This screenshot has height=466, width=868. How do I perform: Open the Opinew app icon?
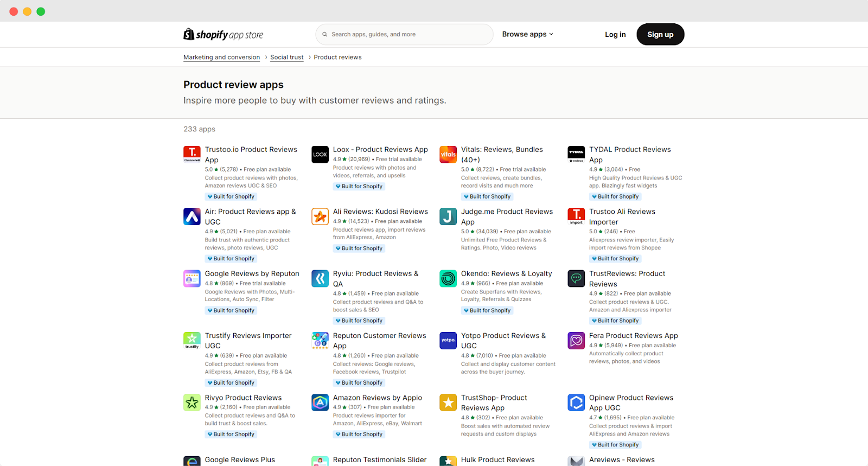tap(576, 403)
